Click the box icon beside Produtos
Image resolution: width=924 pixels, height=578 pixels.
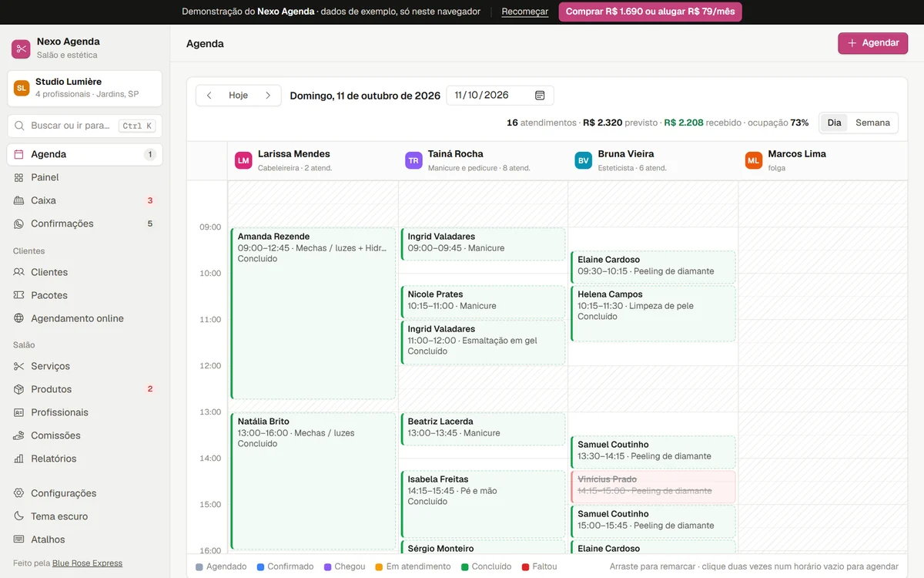pyautogui.click(x=19, y=389)
